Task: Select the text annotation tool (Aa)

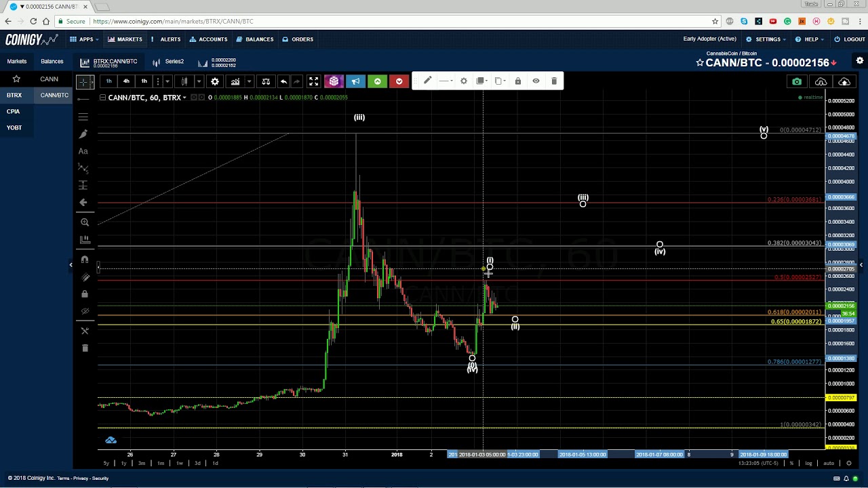Action: click(x=83, y=151)
